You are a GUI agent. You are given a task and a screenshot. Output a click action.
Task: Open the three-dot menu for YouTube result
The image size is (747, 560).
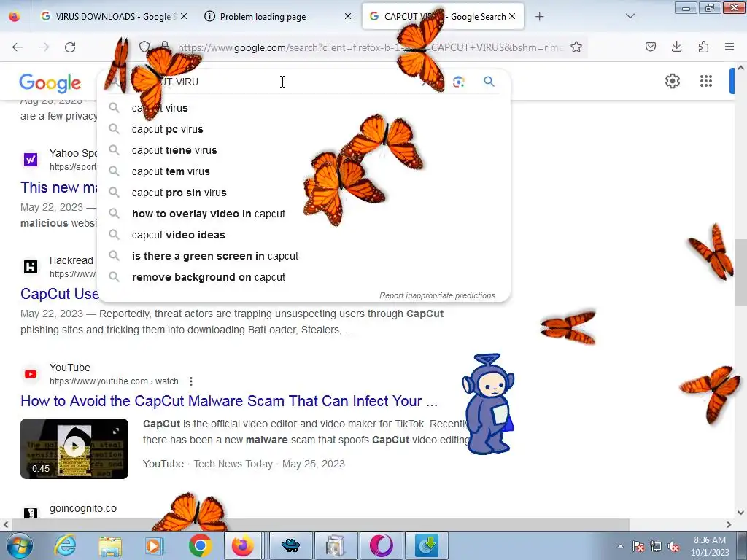[190, 381]
